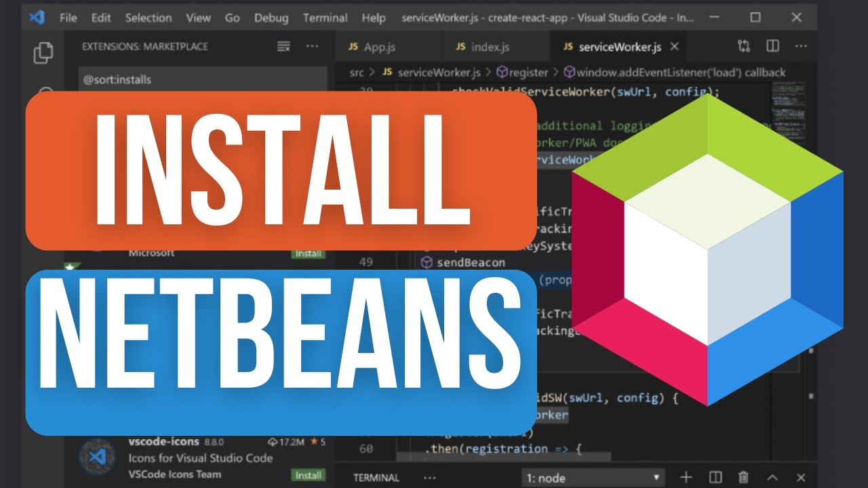Click the vscode-icons extension logo
This screenshot has height=488, width=868.
(x=98, y=457)
